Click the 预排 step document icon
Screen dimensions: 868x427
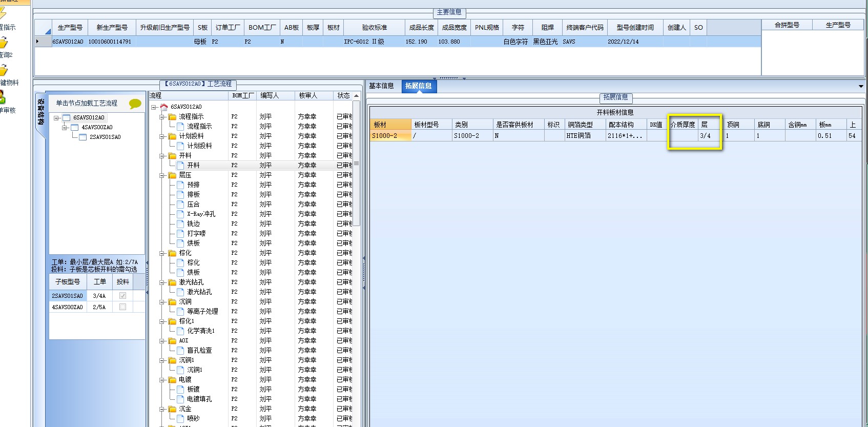coord(180,185)
